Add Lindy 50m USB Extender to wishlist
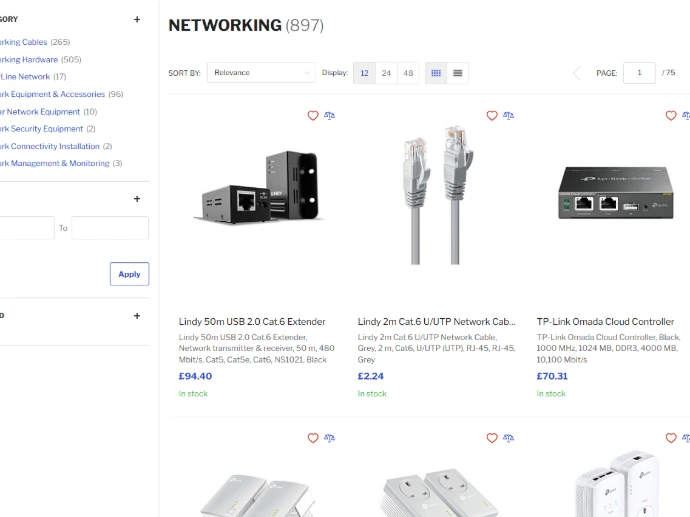 (313, 116)
